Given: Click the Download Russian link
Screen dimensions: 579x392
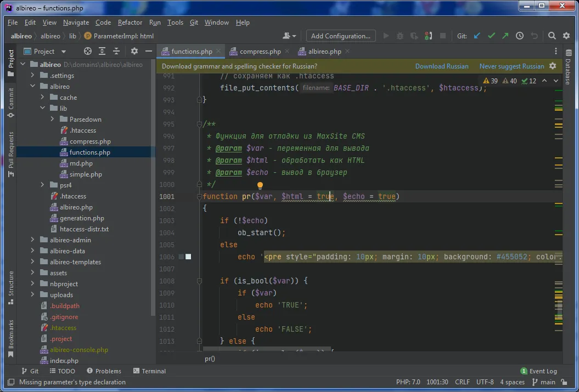Looking at the screenshot, I should pos(441,66).
